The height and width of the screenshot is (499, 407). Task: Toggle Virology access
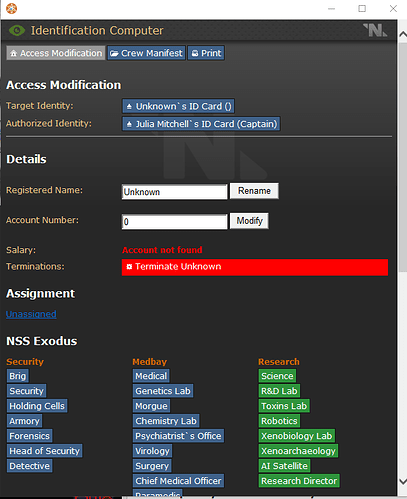[x=152, y=451]
